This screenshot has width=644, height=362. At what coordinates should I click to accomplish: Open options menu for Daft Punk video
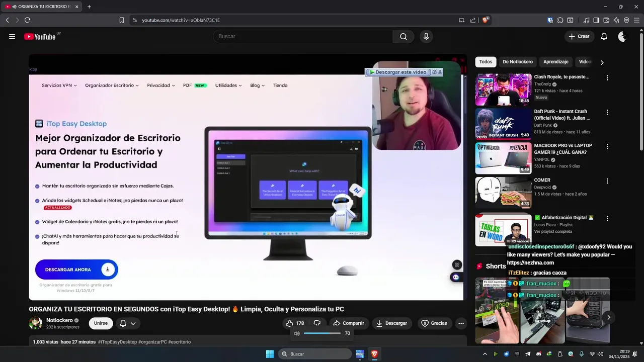607,112
